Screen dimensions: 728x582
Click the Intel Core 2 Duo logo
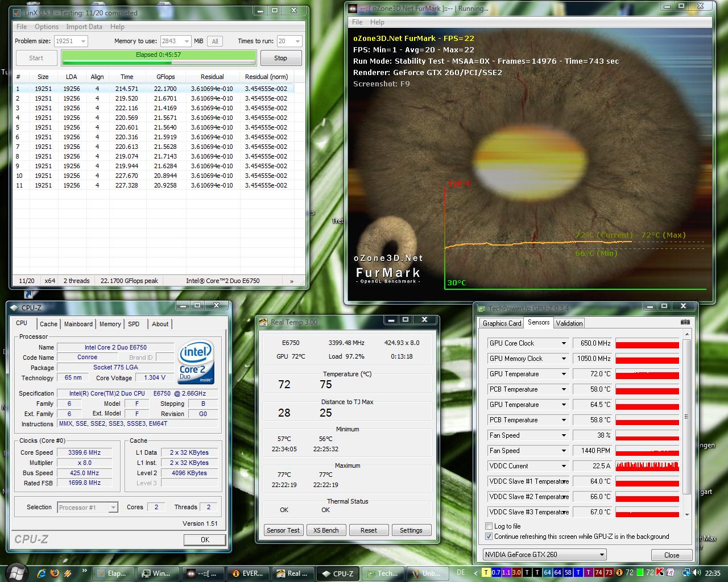(x=196, y=361)
